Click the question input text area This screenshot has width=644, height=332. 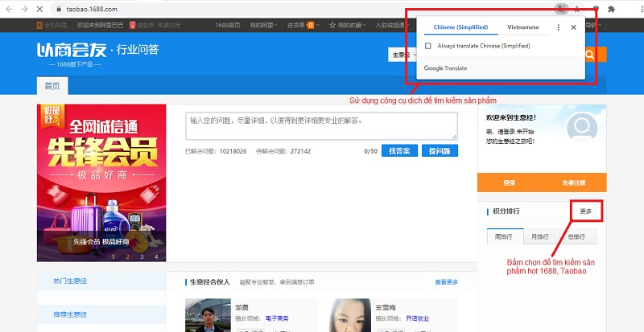click(320, 126)
